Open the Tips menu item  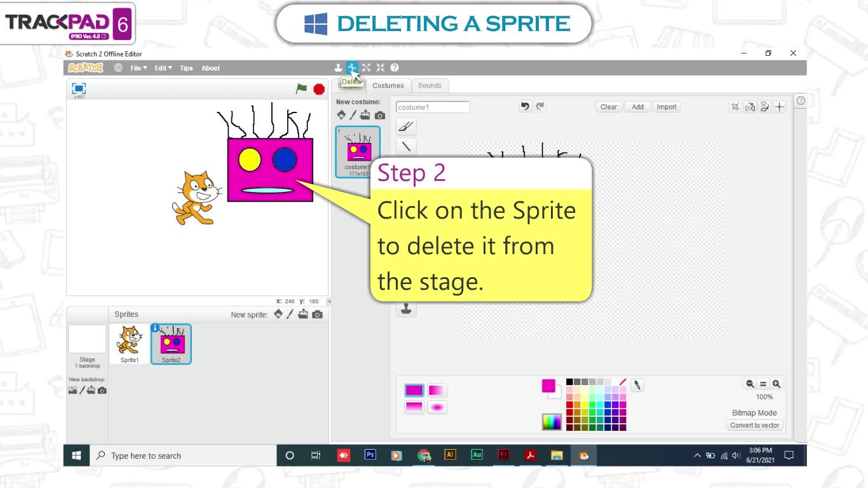coord(186,68)
